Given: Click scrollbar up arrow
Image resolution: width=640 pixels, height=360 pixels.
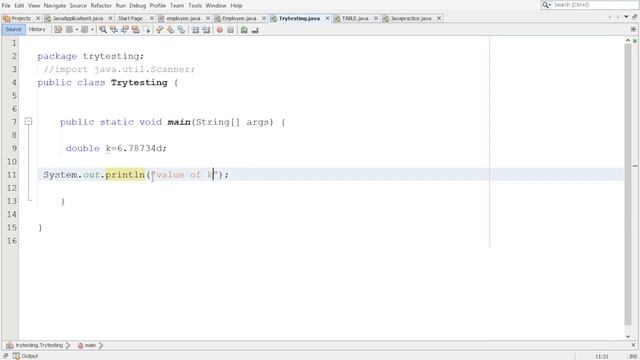Looking at the screenshot, I should click(628, 40).
